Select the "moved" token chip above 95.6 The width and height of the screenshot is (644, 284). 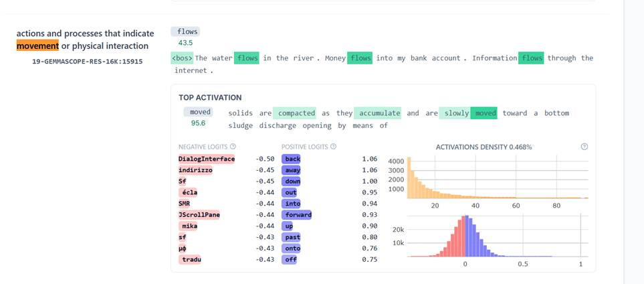198,112
